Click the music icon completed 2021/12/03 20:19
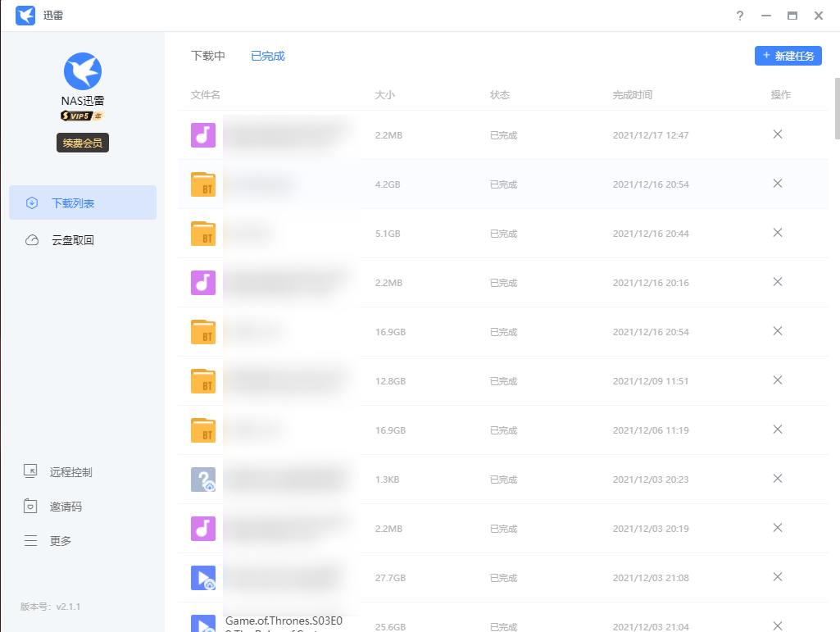This screenshot has height=632, width=840. [x=203, y=529]
